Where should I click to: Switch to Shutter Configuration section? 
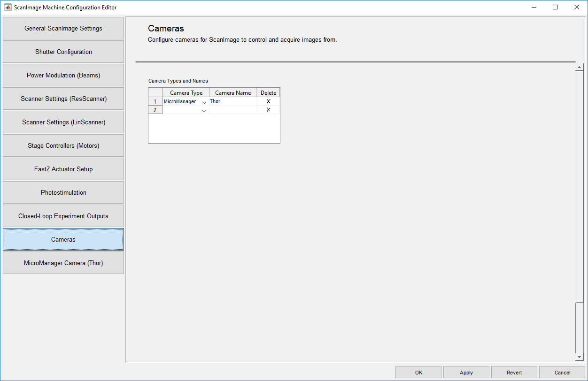(x=63, y=52)
